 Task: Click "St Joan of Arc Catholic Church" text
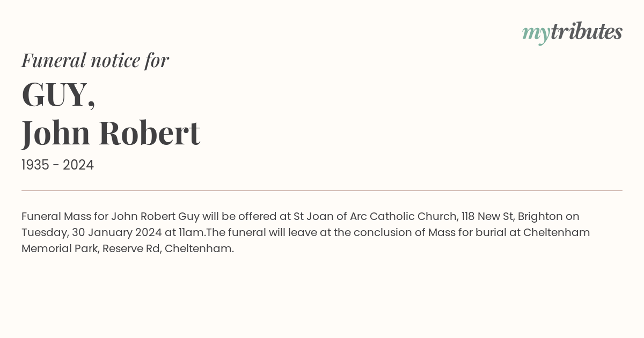pyautogui.click(x=376, y=216)
